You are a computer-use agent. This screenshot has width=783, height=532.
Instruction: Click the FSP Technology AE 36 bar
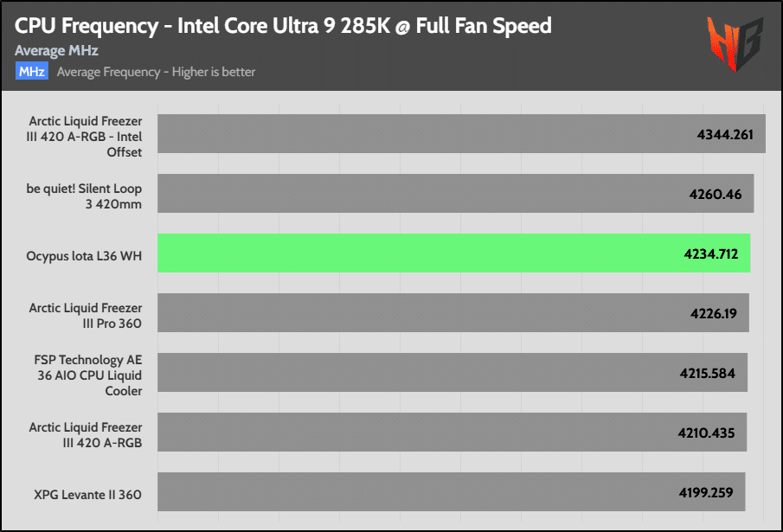(452, 372)
